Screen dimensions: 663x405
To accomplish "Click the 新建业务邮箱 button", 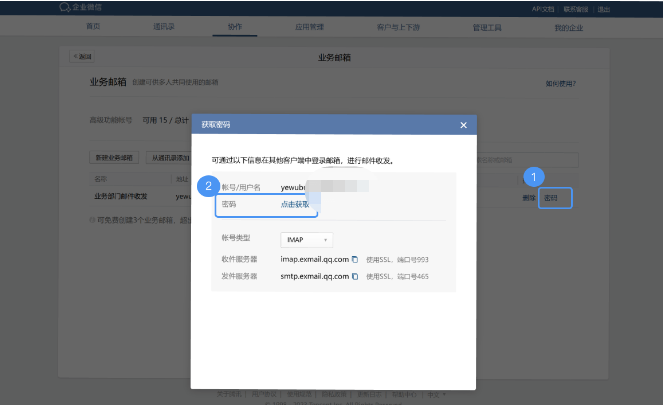I will (114, 158).
